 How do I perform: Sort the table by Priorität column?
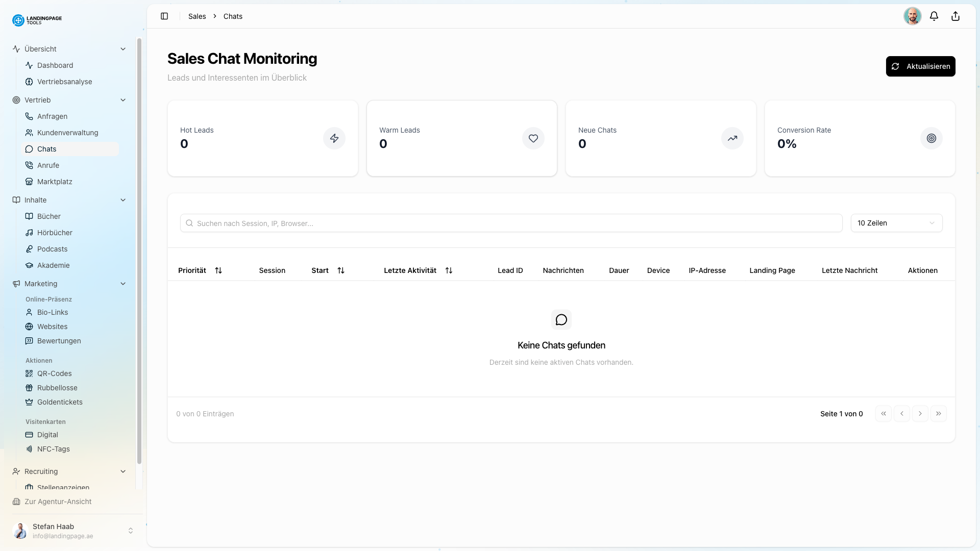(x=218, y=270)
